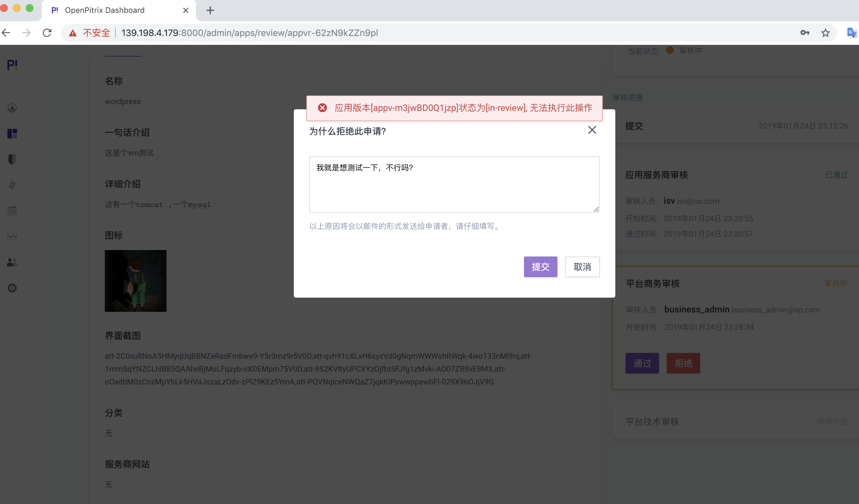Approve the platform review with 通过 button

pyautogui.click(x=642, y=363)
